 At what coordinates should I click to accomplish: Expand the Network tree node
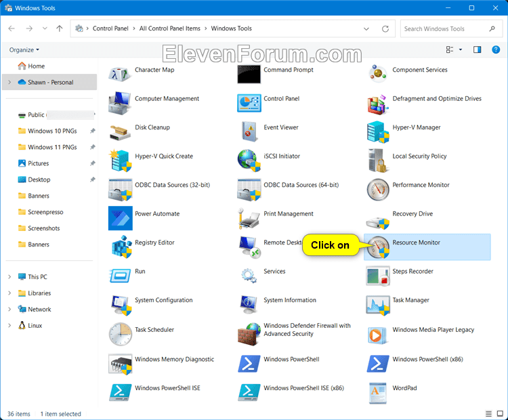point(9,309)
